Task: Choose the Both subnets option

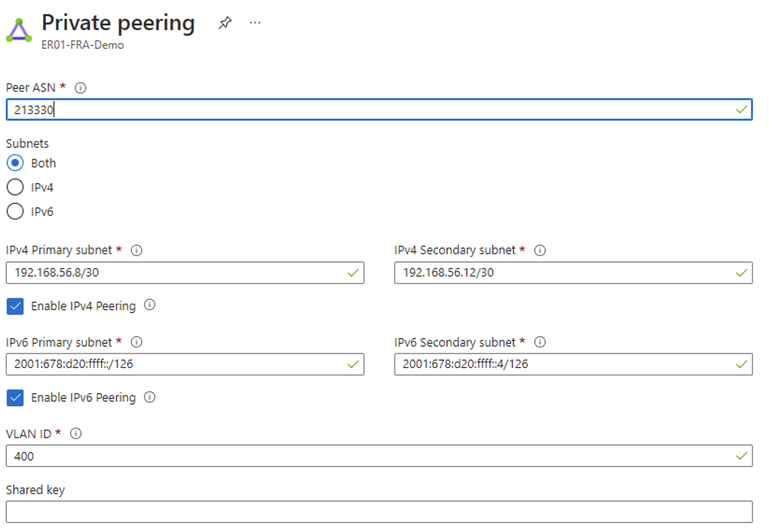Action: tap(15, 162)
